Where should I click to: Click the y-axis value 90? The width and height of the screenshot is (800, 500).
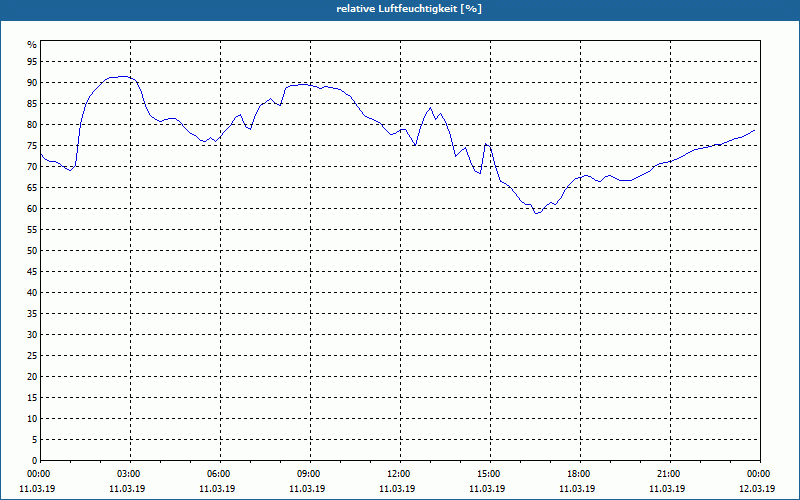click(32, 83)
